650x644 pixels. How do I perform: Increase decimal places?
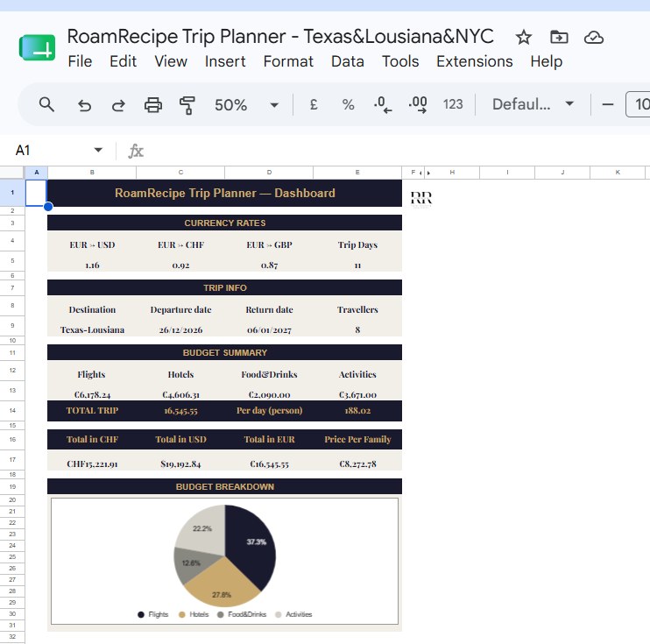click(x=418, y=105)
